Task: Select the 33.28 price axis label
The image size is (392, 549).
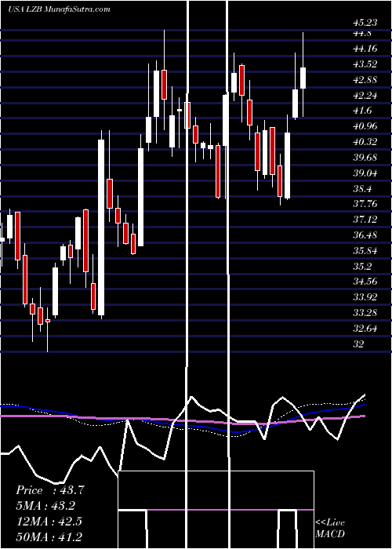Action: (365, 313)
